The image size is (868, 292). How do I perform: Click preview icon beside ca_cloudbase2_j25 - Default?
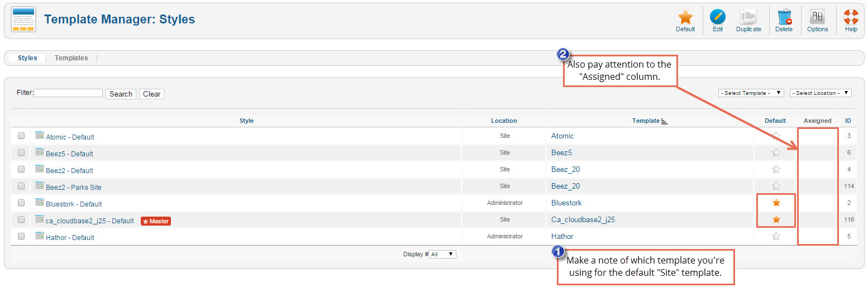coord(40,219)
